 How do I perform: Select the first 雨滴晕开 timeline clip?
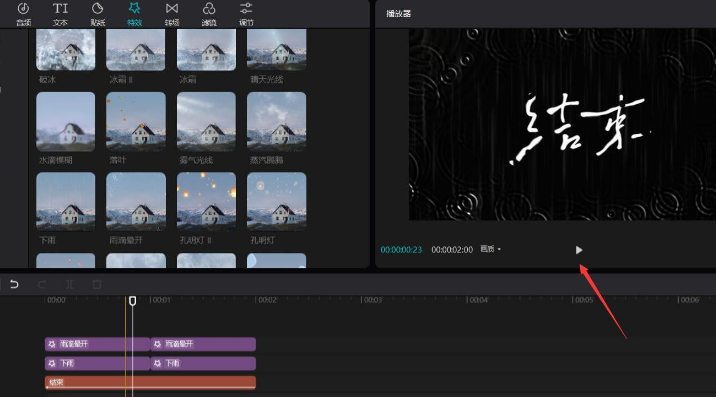(x=97, y=344)
